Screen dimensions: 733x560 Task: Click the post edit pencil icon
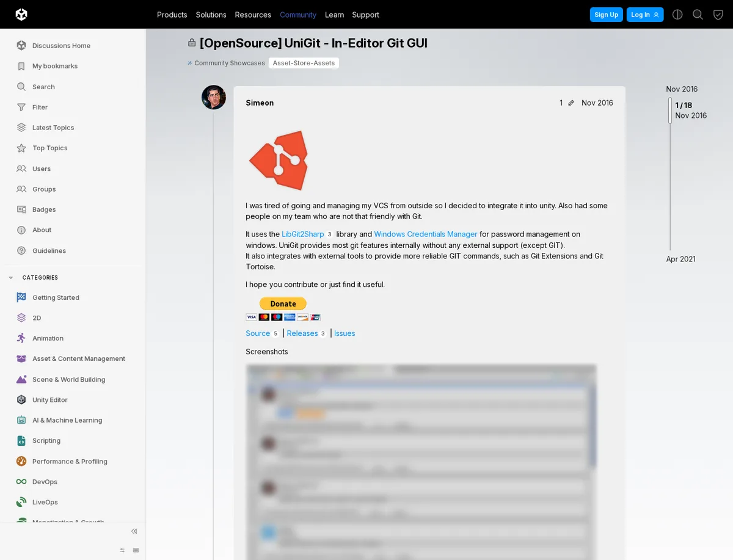click(x=571, y=103)
